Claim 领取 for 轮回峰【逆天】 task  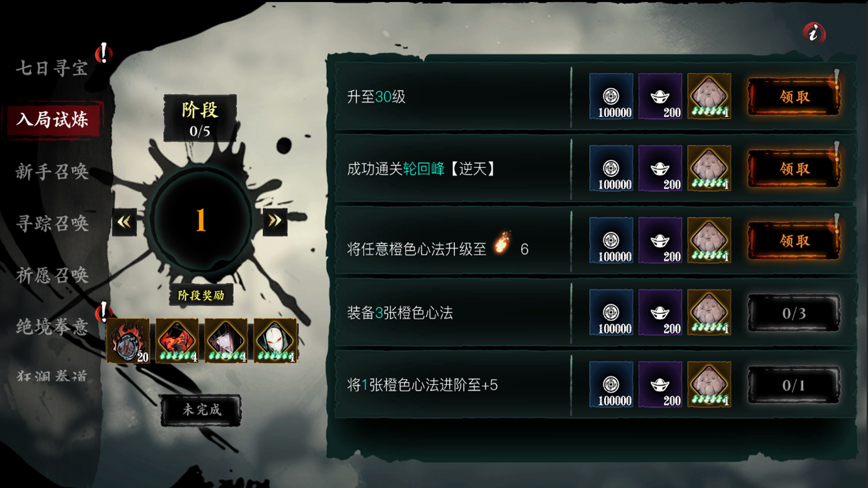pyautogui.click(x=794, y=169)
